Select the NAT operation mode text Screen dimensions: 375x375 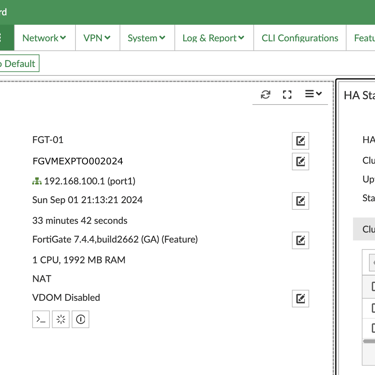pos(42,278)
